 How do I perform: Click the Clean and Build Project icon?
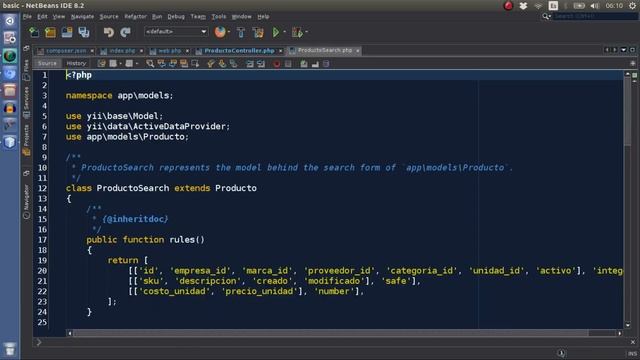pos(258,32)
